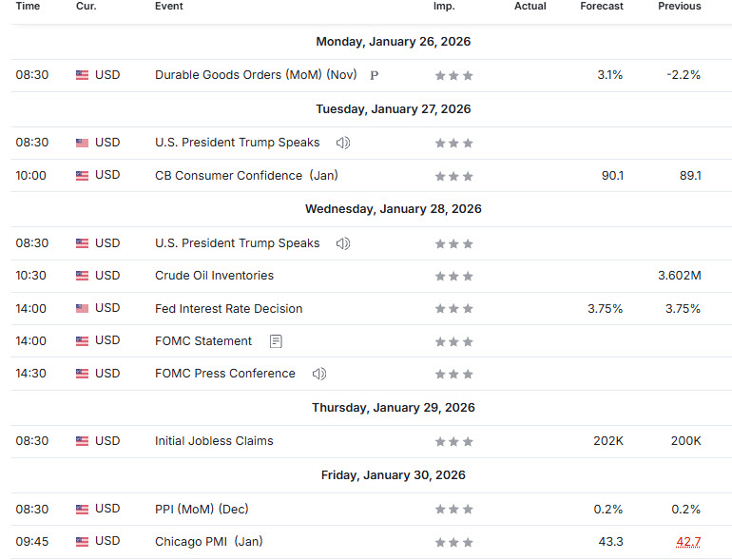The image size is (732, 560).
Task: Open the Initial Jobless Claims event
Action: 214,441
